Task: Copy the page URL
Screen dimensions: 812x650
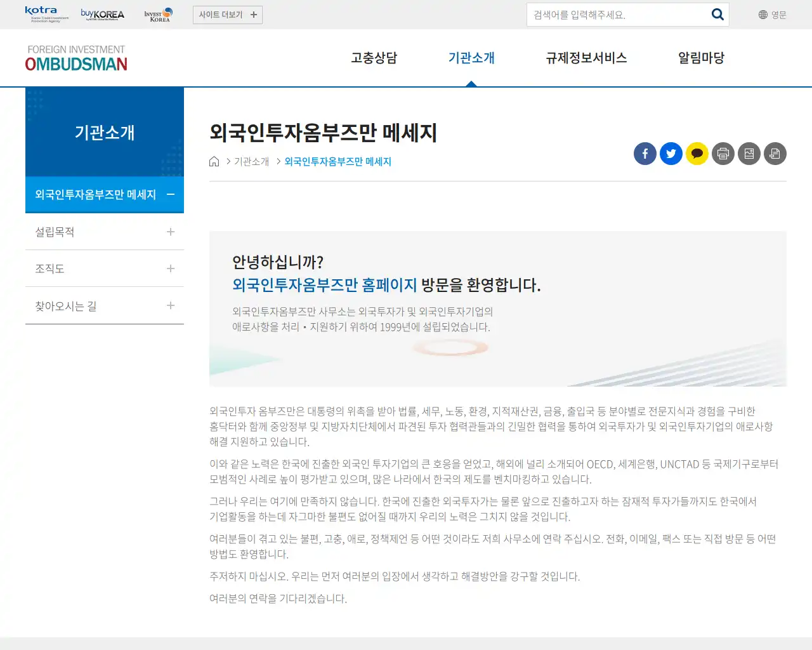Action: click(775, 154)
